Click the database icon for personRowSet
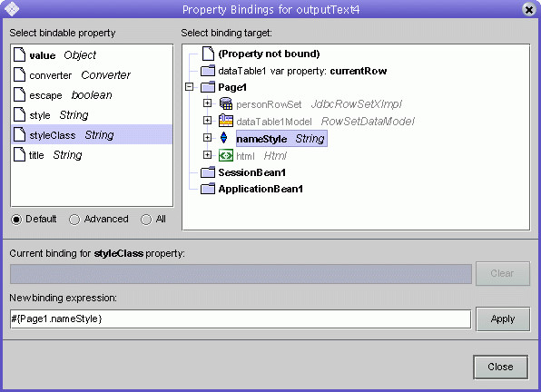The image size is (541, 392). point(226,103)
